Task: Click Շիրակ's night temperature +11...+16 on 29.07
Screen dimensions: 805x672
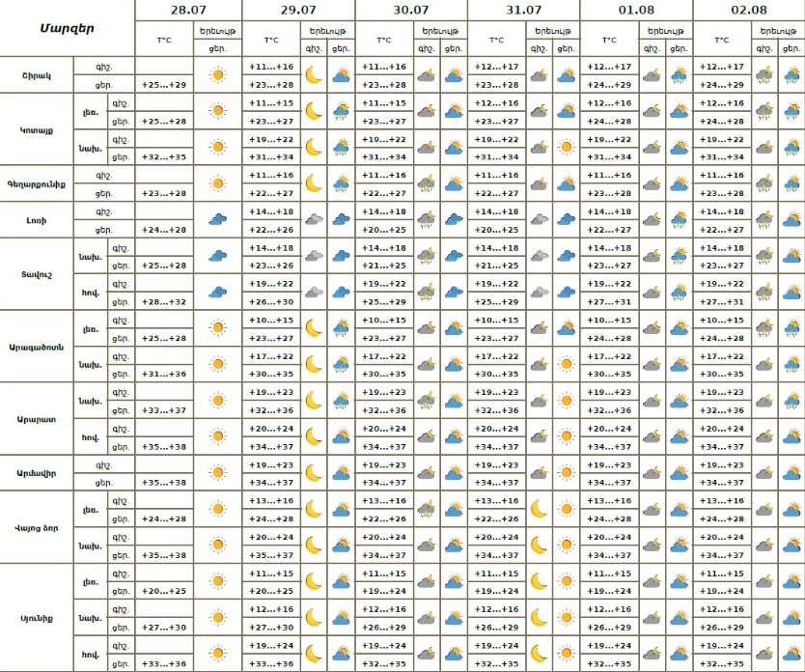Action: (271, 67)
